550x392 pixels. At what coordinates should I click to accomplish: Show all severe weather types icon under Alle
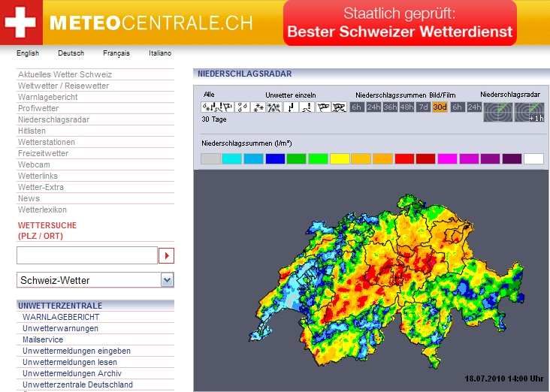[x=217, y=107]
